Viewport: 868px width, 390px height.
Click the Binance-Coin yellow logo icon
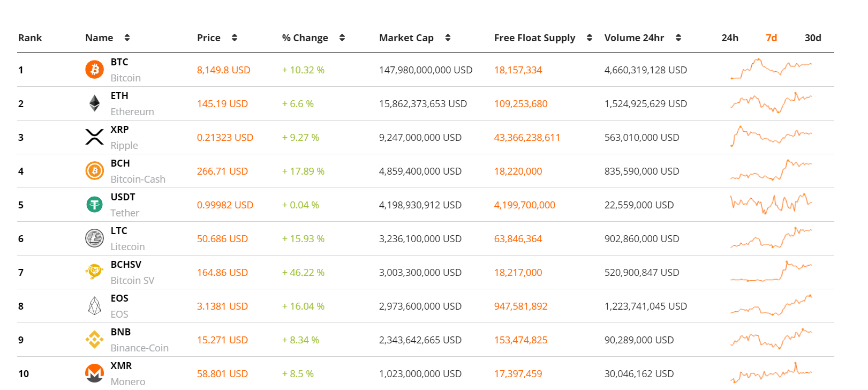[x=95, y=340]
